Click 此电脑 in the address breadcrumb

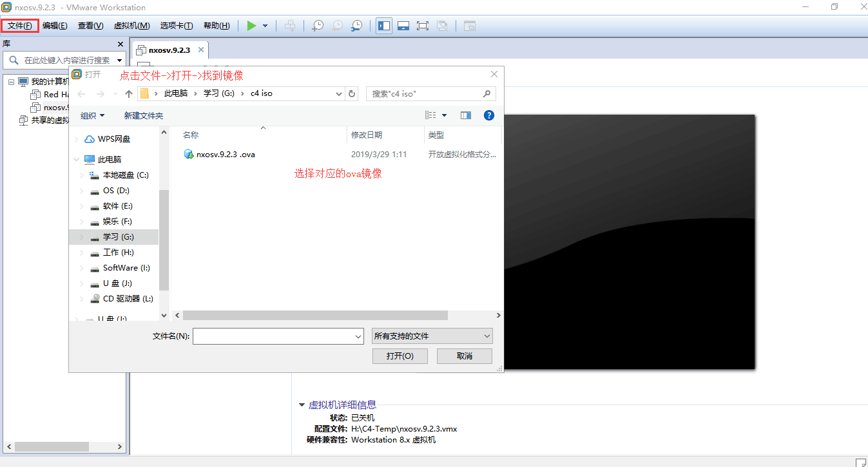[x=175, y=93]
